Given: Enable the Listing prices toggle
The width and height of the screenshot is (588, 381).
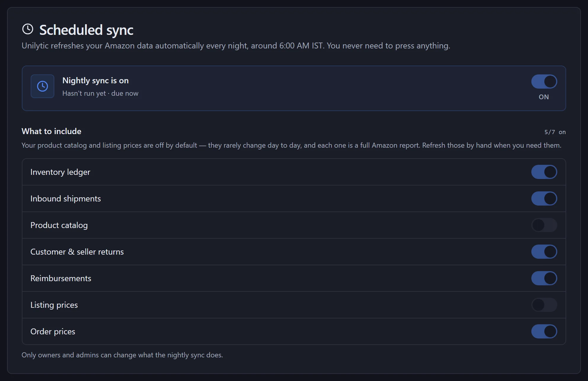Looking at the screenshot, I should point(544,305).
